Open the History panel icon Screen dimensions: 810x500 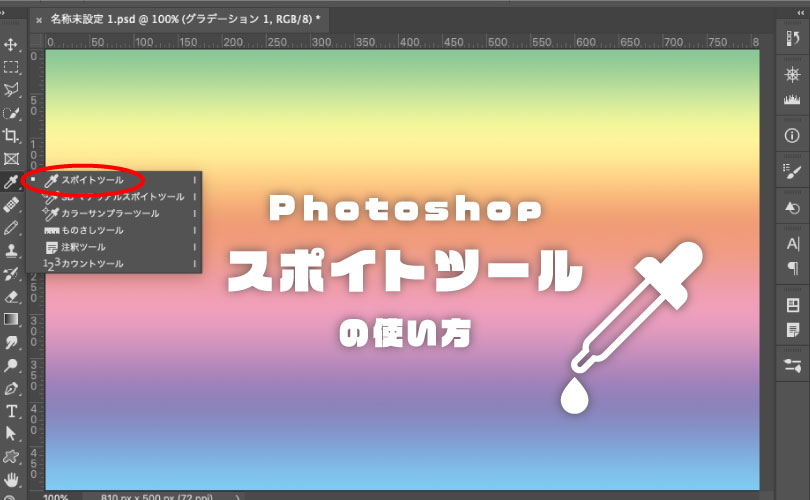click(792, 38)
